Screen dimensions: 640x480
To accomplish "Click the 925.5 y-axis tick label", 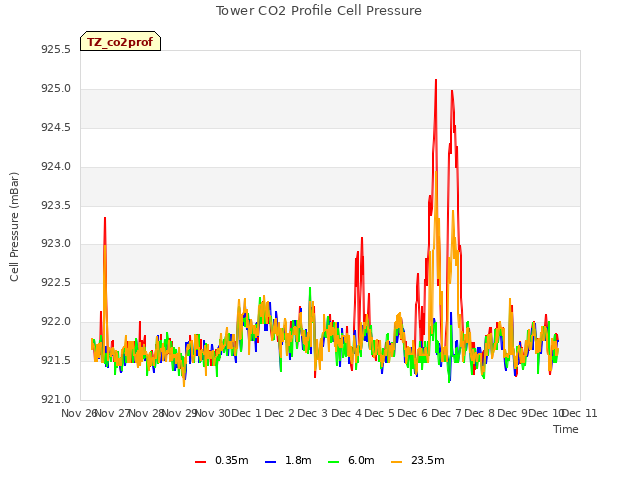I will pyautogui.click(x=56, y=50).
